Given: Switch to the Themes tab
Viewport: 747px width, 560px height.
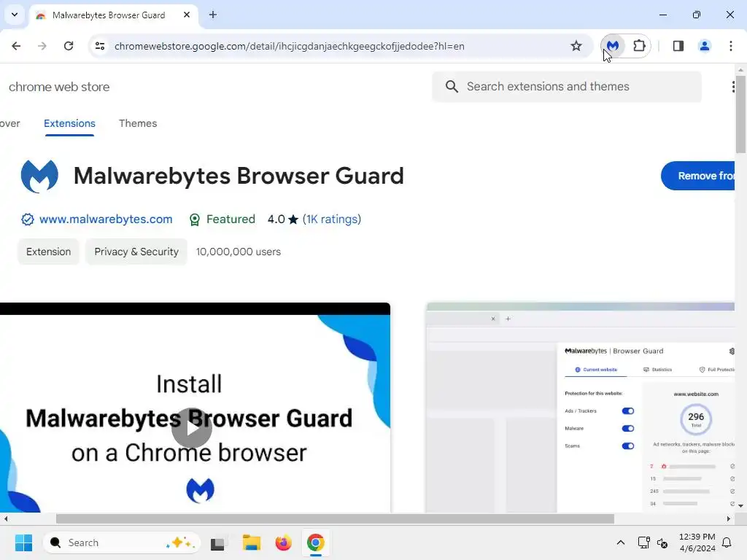Looking at the screenshot, I should tap(138, 123).
